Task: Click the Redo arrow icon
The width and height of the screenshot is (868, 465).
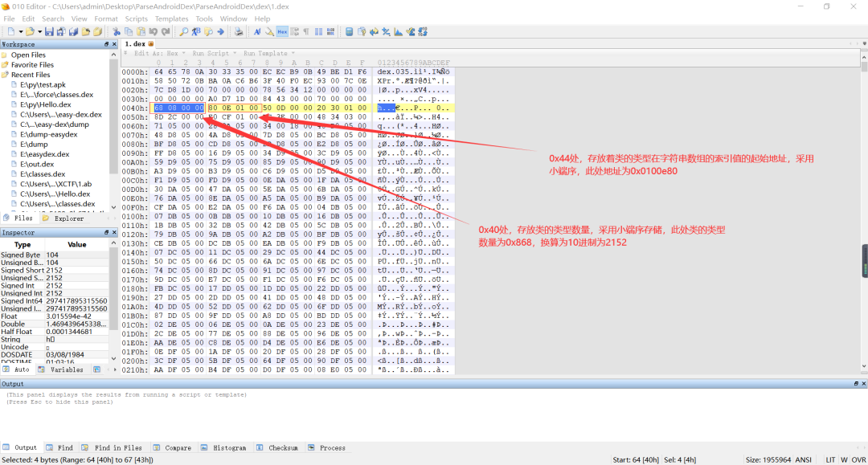Action: coord(165,31)
